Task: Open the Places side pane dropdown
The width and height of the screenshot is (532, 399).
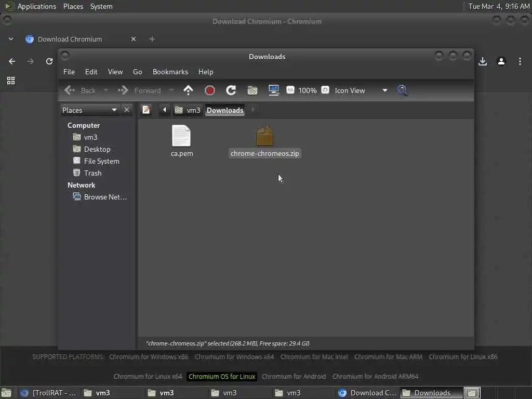Action: [90, 110]
